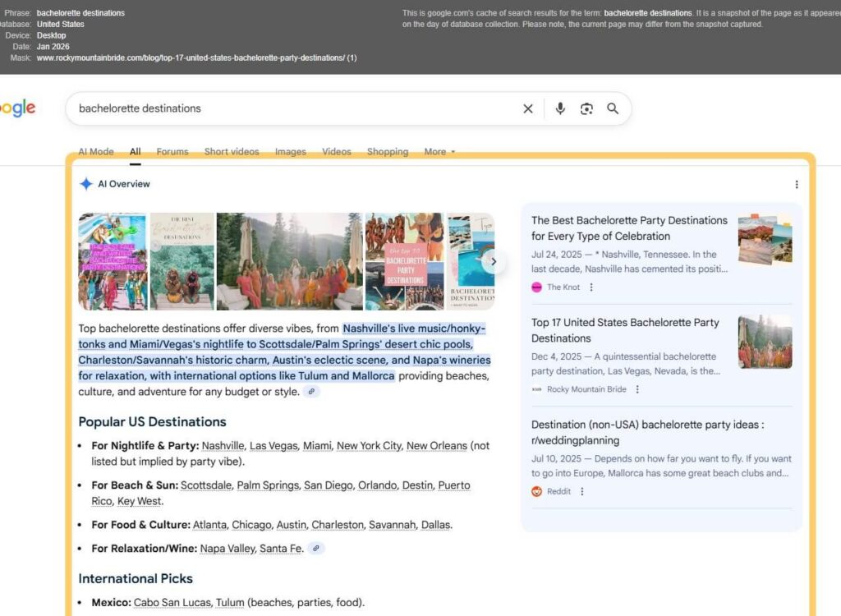Click the magnifying glass to search
Image resolution: width=841 pixels, height=616 pixels.
pyautogui.click(x=613, y=108)
